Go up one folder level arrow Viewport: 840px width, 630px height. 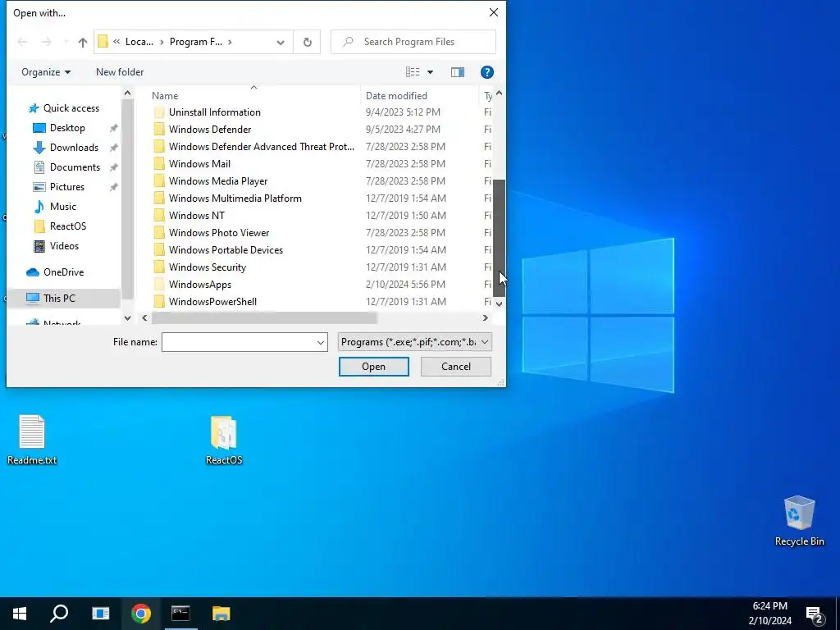(x=83, y=42)
